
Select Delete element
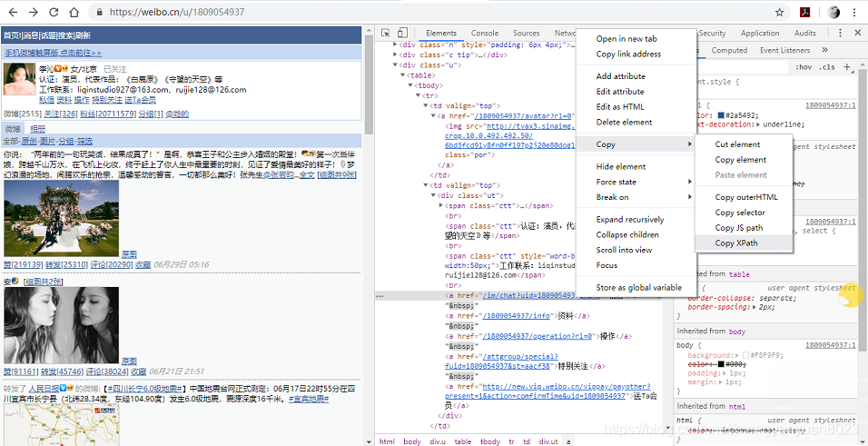tap(636, 122)
